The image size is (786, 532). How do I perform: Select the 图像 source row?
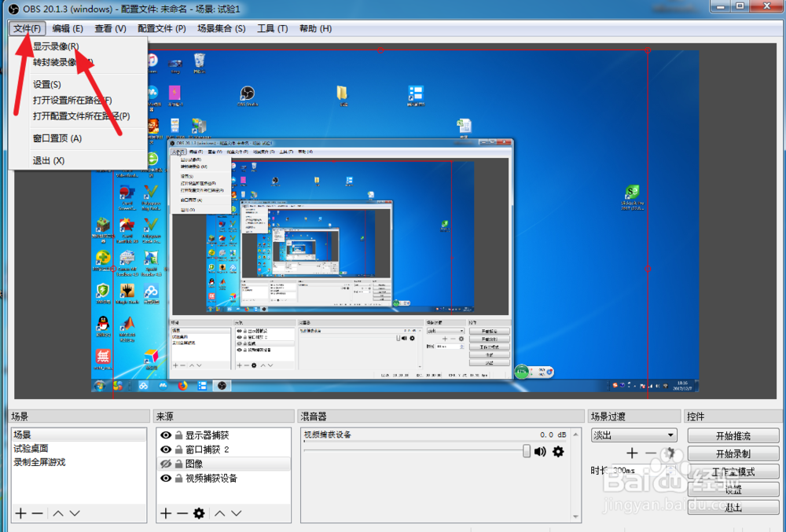pos(223,464)
